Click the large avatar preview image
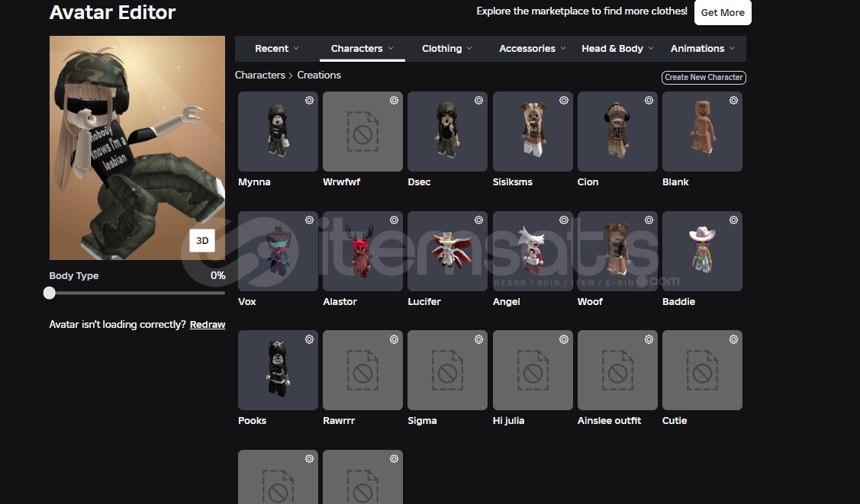This screenshot has width=860, height=504. [x=137, y=148]
